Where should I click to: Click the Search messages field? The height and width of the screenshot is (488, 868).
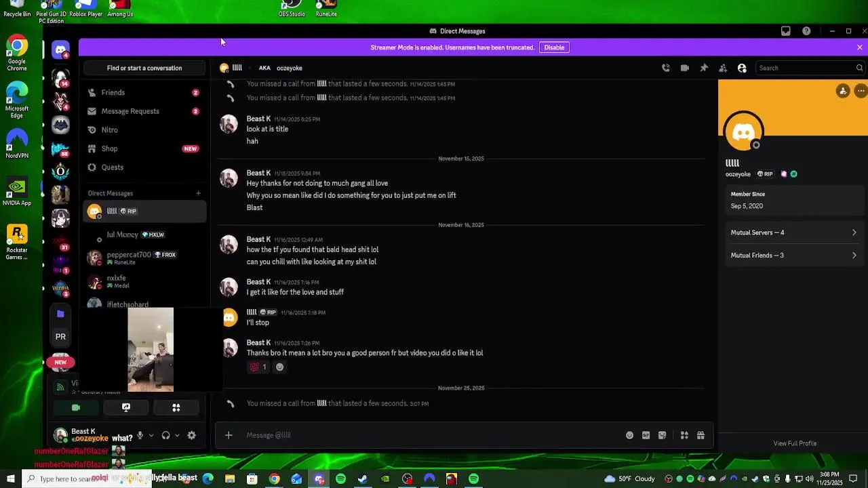(x=810, y=68)
